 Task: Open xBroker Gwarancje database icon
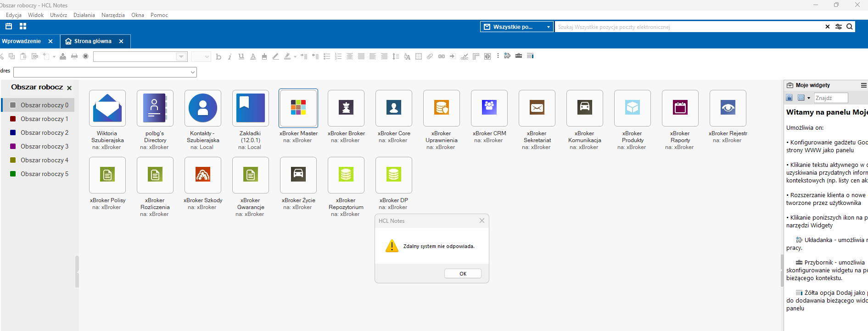(x=250, y=175)
